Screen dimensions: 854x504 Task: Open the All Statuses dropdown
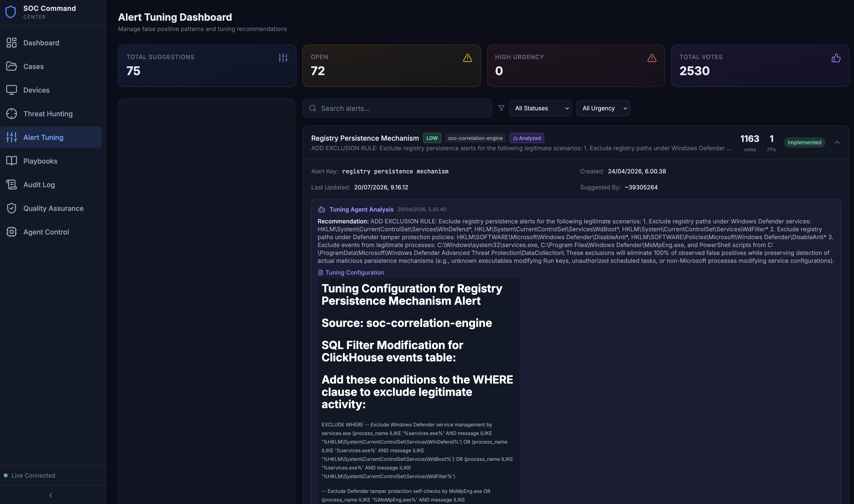click(x=540, y=108)
